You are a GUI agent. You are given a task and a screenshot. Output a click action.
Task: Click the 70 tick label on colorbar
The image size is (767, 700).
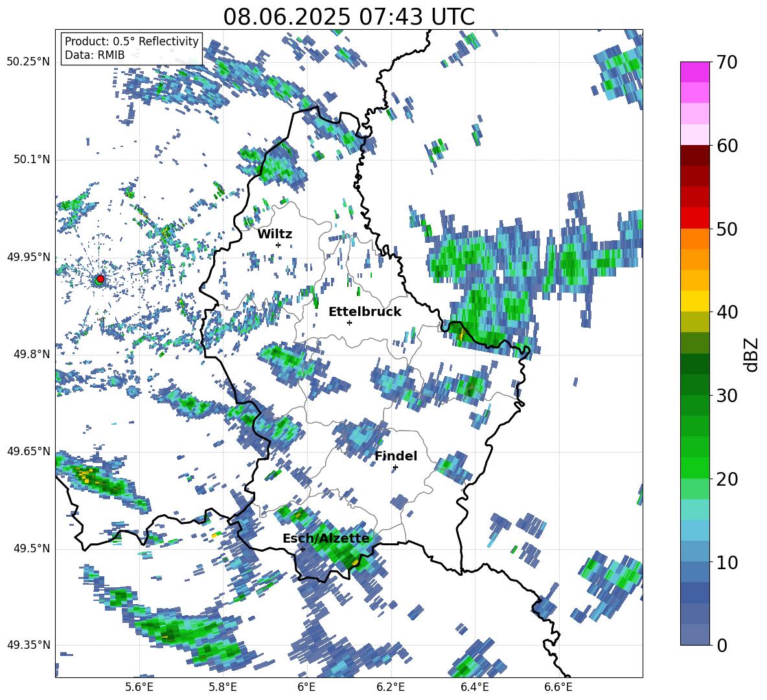pyautogui.click(x=727, y=62)
